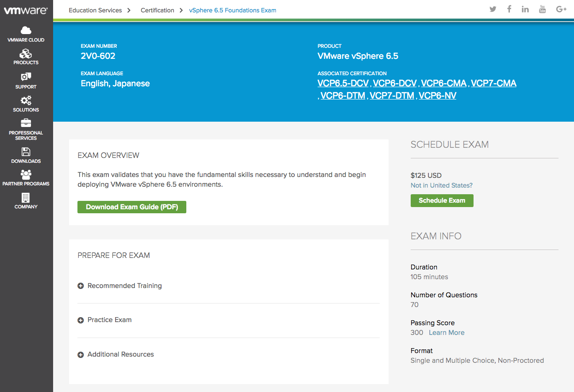Open the Solutions gears icon

(x=26, y=100)
